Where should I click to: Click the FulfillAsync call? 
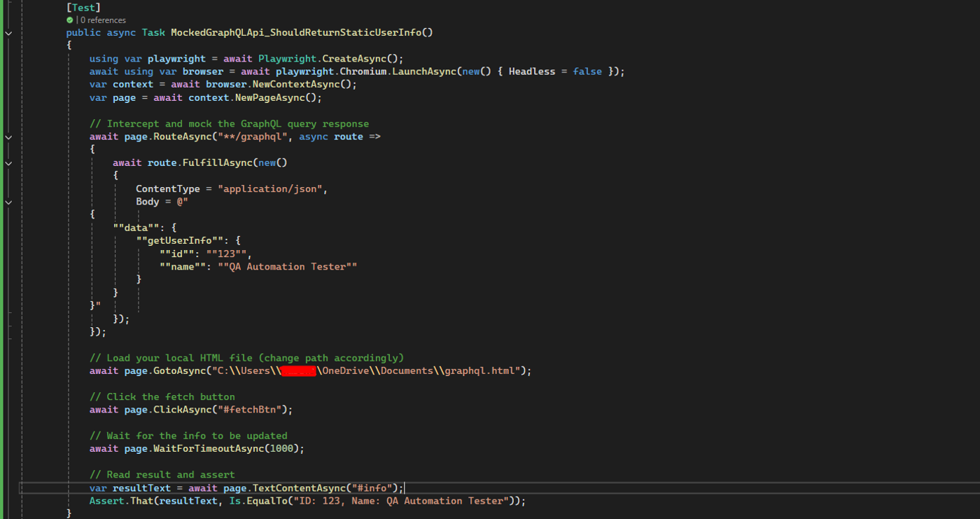pos(218,163)
